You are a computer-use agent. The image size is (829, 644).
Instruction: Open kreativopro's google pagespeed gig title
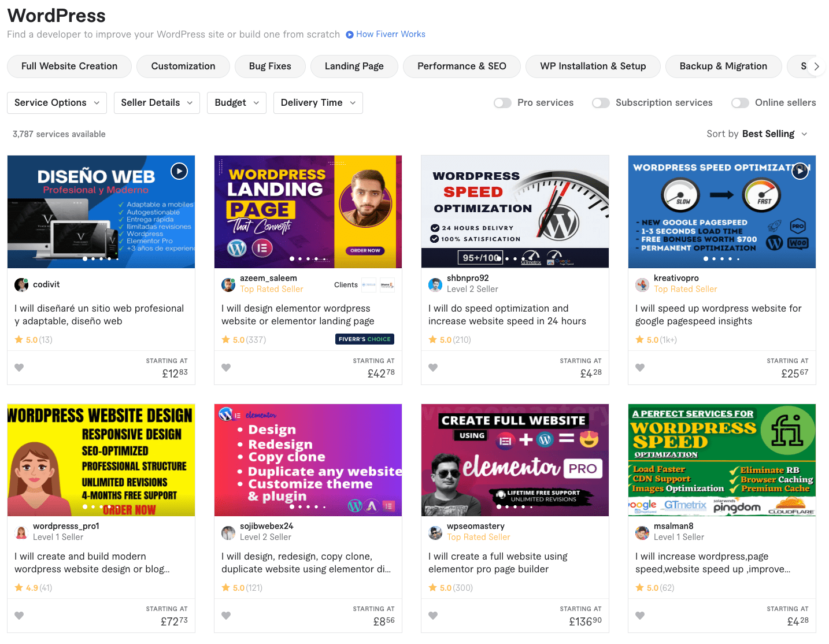coord(719,315)
